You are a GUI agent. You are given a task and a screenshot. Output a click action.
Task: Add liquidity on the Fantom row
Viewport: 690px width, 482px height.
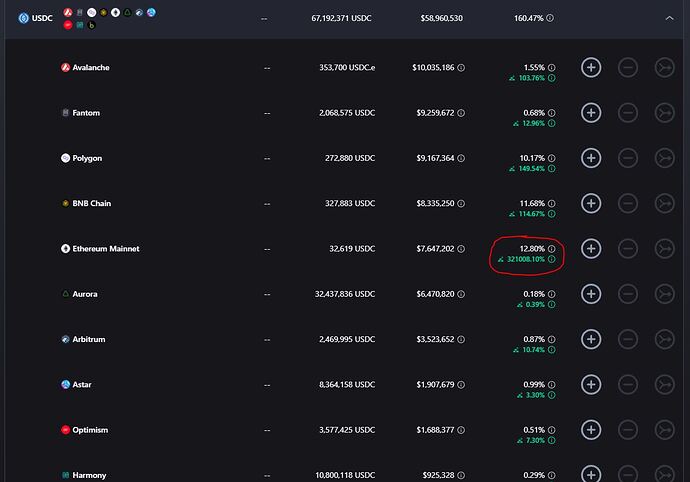[591, 113]
